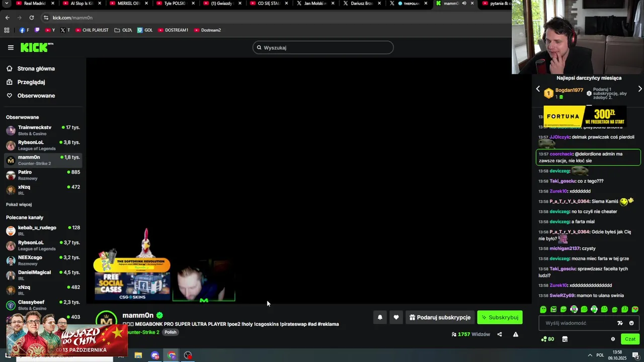Open Chrome from the taskbar
This screenshot has height=362, width=644.
point(172,355)
